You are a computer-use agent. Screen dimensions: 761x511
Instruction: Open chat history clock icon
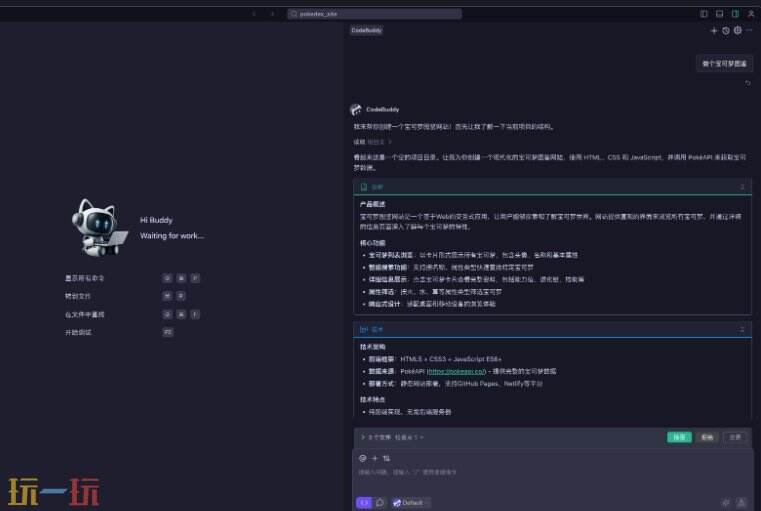[726, 31]
